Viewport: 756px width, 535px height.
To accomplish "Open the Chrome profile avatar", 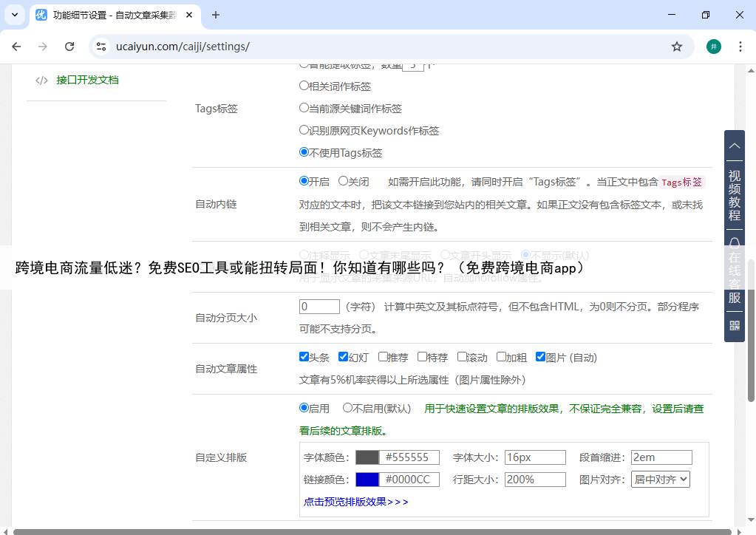I will [713, 47].
